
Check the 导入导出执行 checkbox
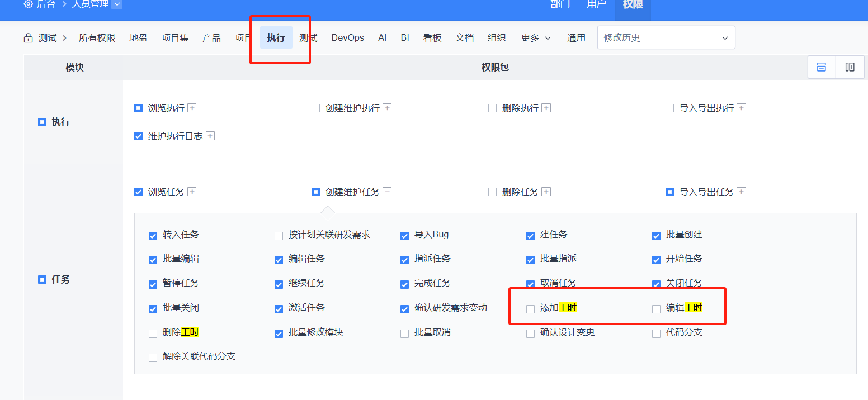click(669, 108)
